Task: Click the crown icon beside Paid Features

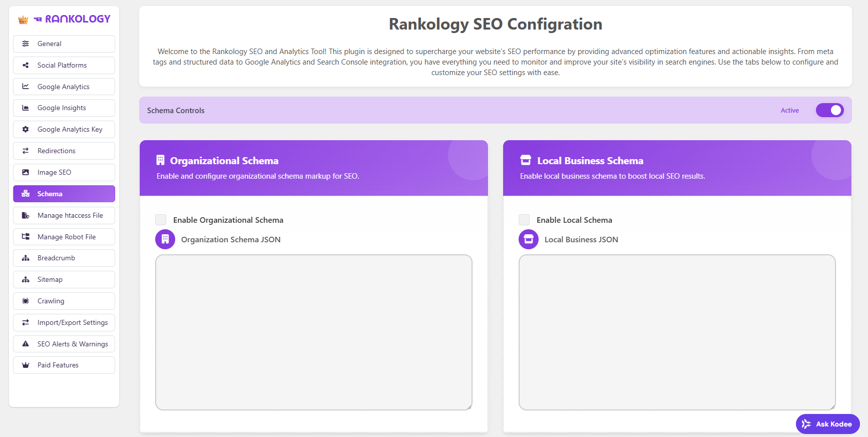Action: pyautogui.click(x=26, y=365)
